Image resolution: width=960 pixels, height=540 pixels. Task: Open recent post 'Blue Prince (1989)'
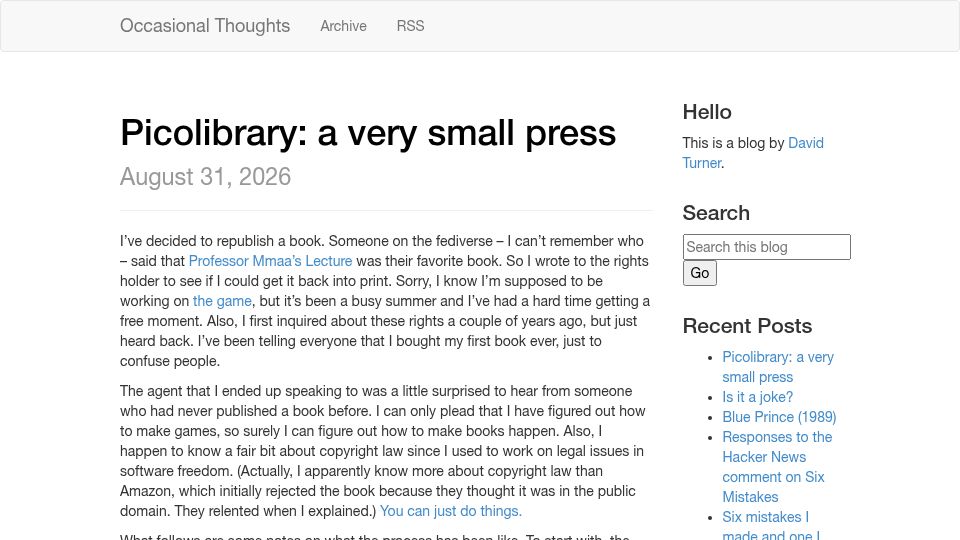click(779, 417)
